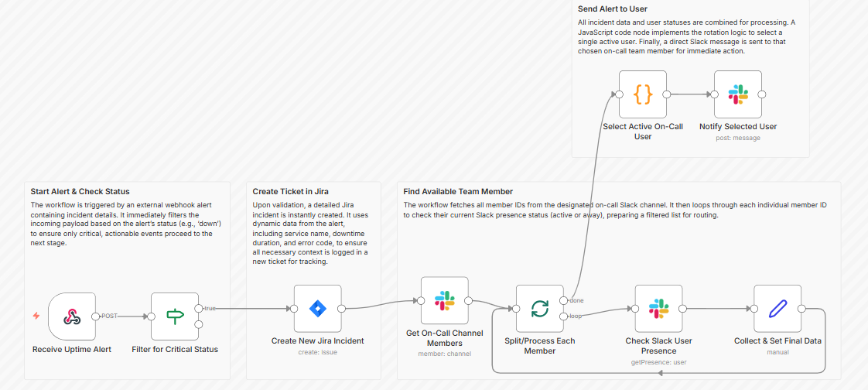The width and height of the screenshot is (868, 390).
Task: Select the Split/Process Each Member loop node
Action: (540, 309)
